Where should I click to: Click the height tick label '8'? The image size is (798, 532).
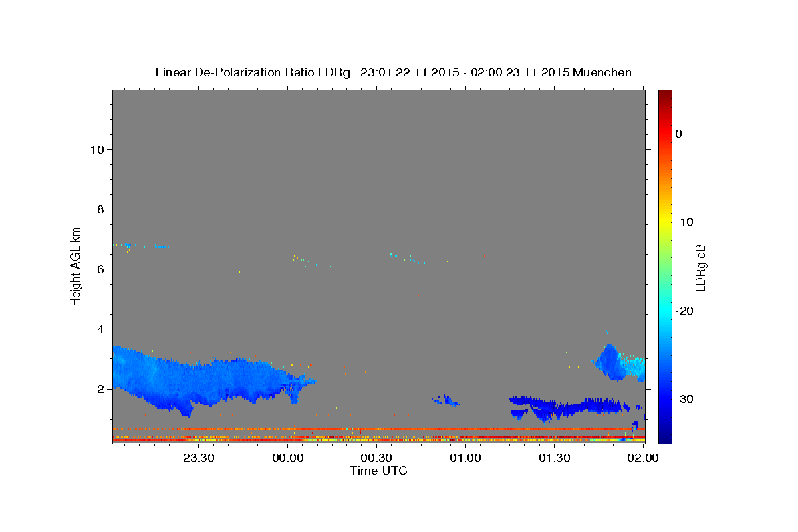click(101, 209)
